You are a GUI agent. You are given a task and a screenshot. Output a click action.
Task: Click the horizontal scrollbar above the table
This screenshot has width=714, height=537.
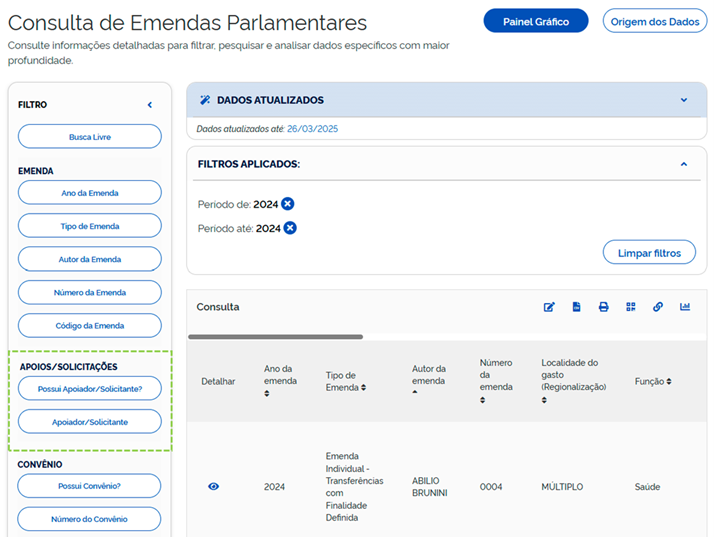(x=275, y=337)
